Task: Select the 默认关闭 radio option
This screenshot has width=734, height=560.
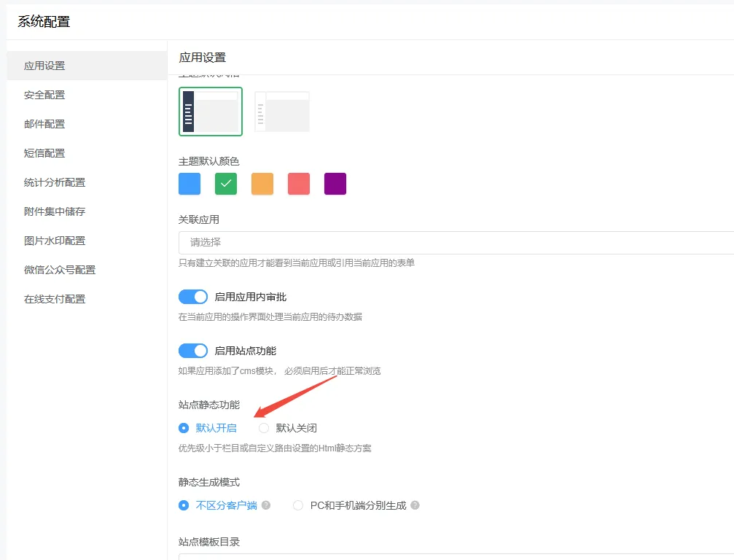Action: click(x=288, y=428)
